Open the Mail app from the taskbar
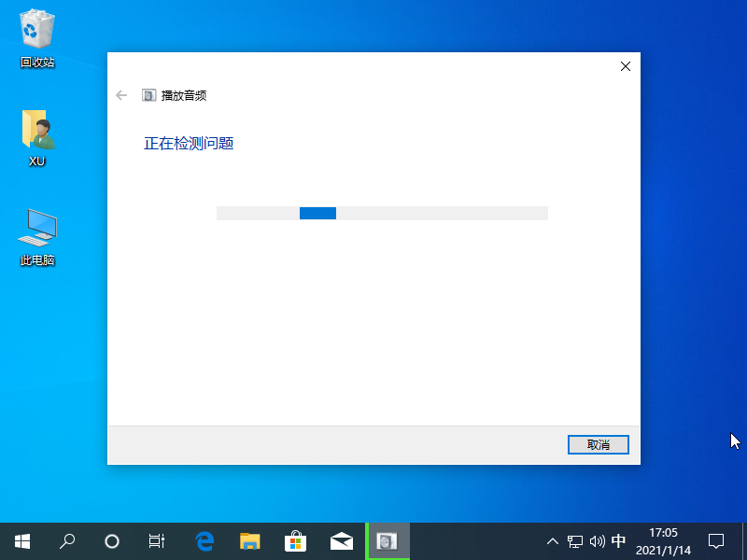The height and width of the screenshot is (560, 747). (x=341, y=541)
